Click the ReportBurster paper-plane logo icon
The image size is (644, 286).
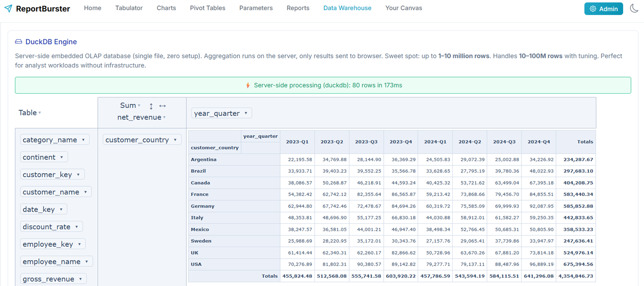[9, 8]
